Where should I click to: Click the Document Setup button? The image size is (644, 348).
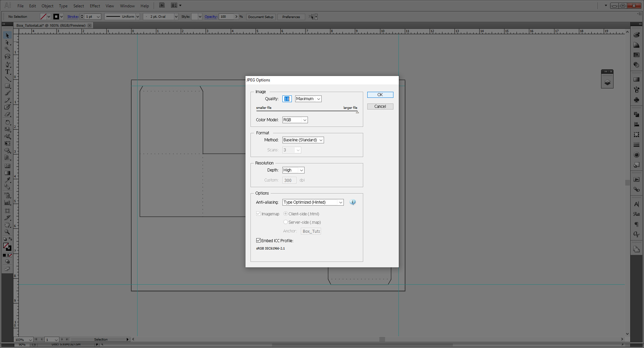(x=261, y=17)
